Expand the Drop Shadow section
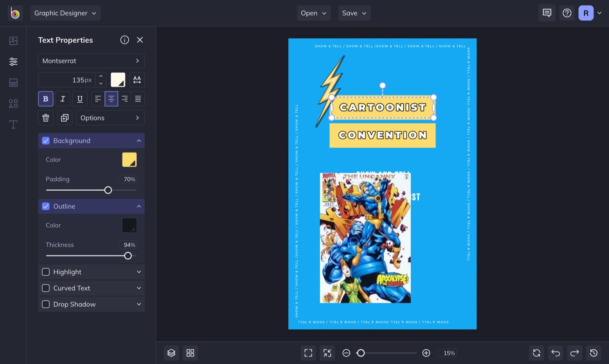The height and width of the screenshot is (364, 609). tap(139, 304)
